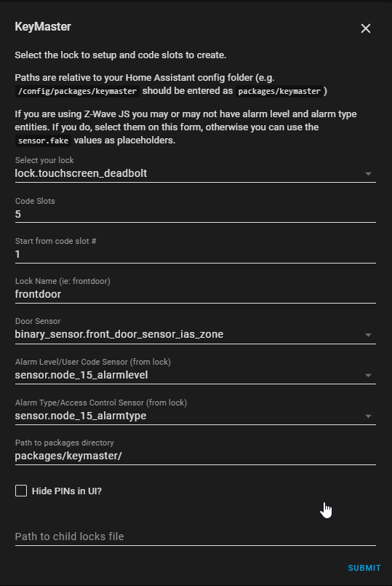Click the sensor.node_15_alarmtype selection
392x586 pixels.
[81, 416]
